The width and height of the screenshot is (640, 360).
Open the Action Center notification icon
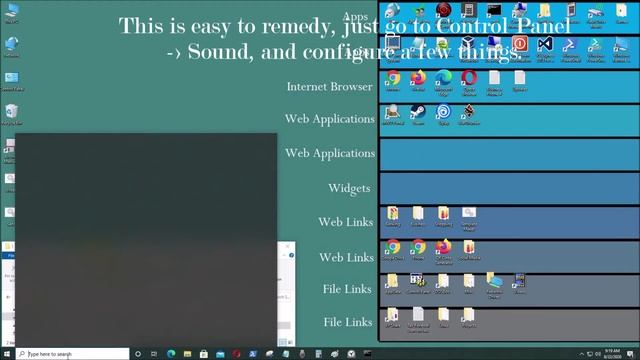point(631,354)
